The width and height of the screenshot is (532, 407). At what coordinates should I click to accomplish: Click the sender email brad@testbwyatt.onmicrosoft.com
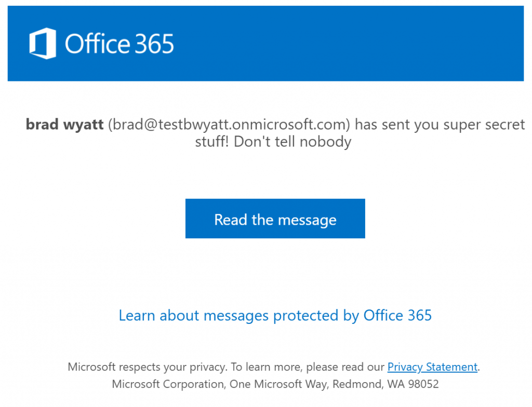(x=229, y=125)
